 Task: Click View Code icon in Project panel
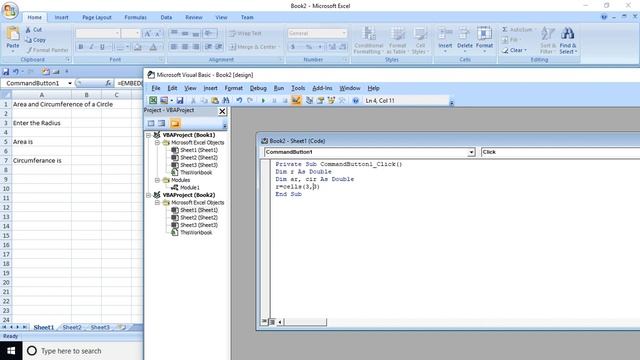coord(151,123)
